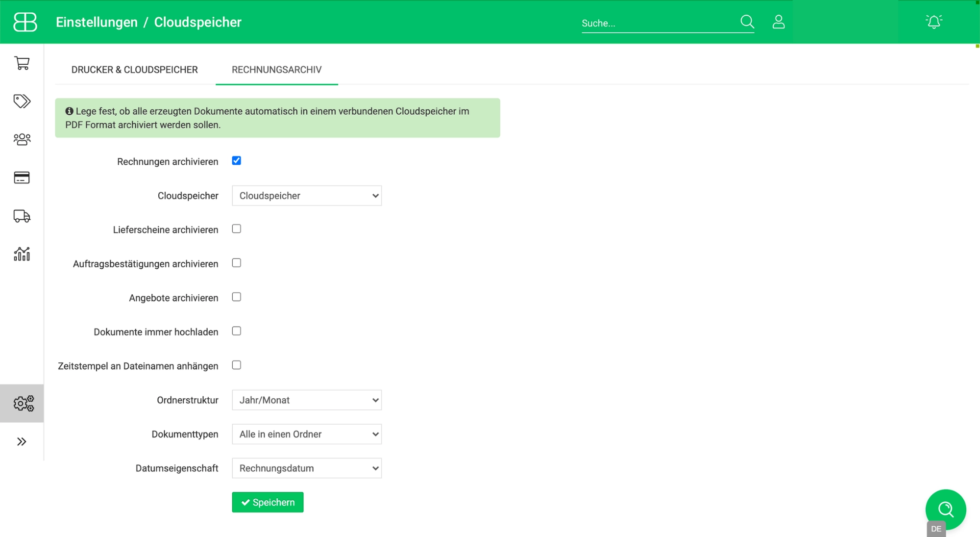Uncheck Rechnungen archivieren checkbox
The width and height of the screenshot is (980, 537).
click(237, 161)
